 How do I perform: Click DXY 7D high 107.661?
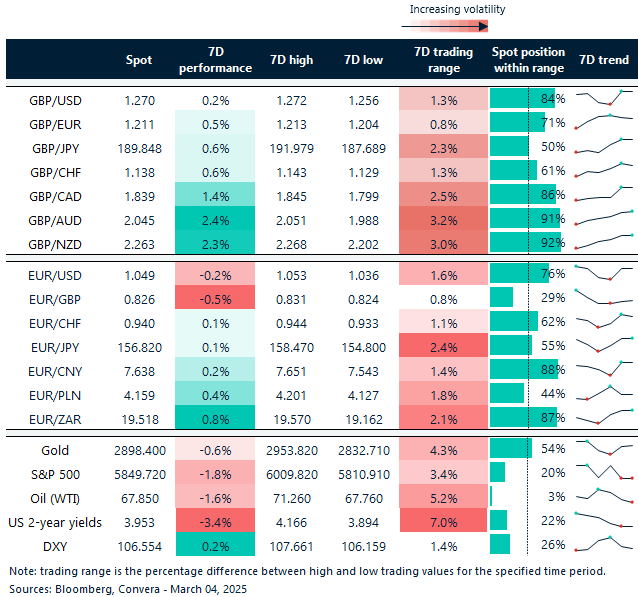click(x=291, y=547)
